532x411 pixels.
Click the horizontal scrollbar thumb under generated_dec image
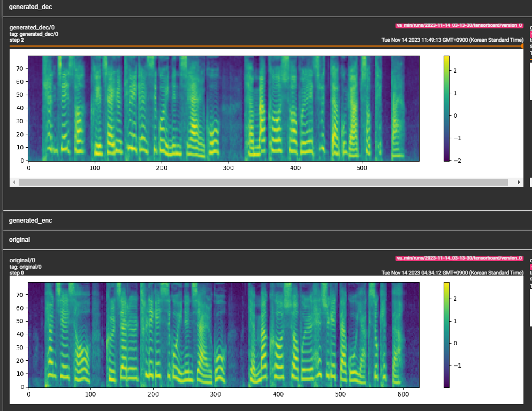pos(263,182)
